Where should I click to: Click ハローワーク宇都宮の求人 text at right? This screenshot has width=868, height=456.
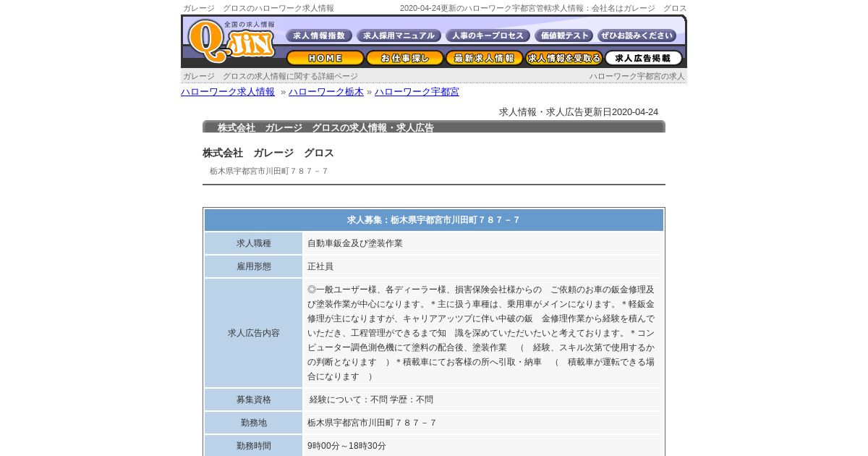(x=637, y=76)
